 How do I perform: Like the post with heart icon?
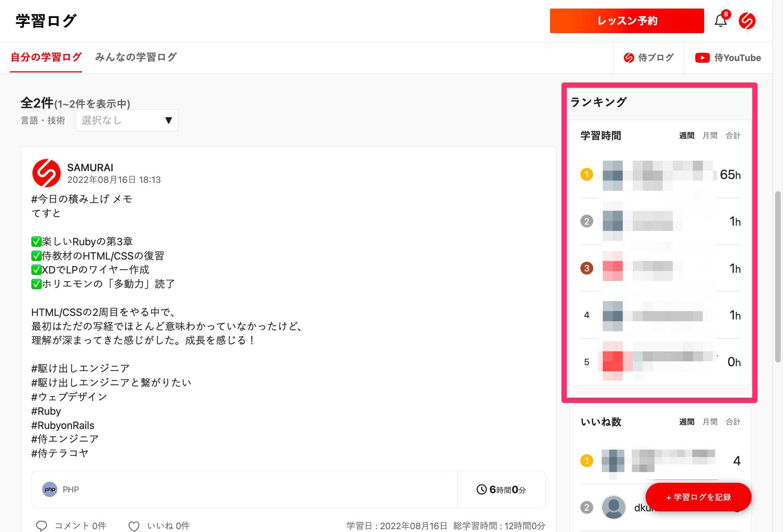point(134,526)
